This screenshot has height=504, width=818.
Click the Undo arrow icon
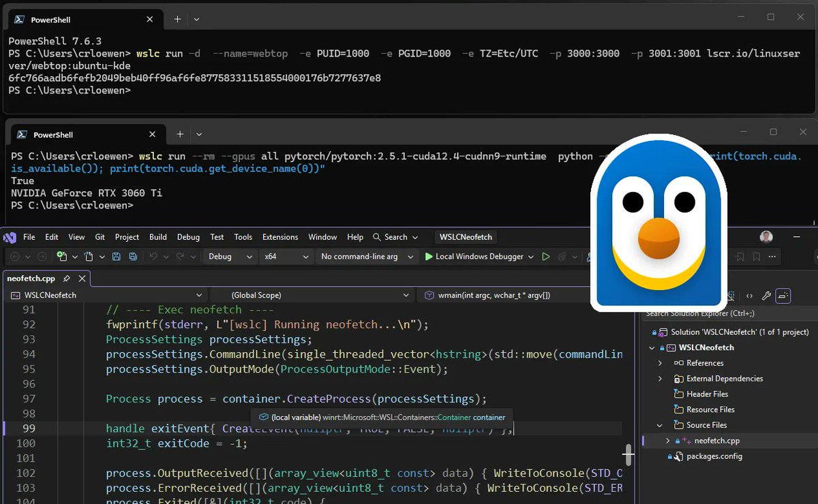pyautogui.click(x=153, y=257)
